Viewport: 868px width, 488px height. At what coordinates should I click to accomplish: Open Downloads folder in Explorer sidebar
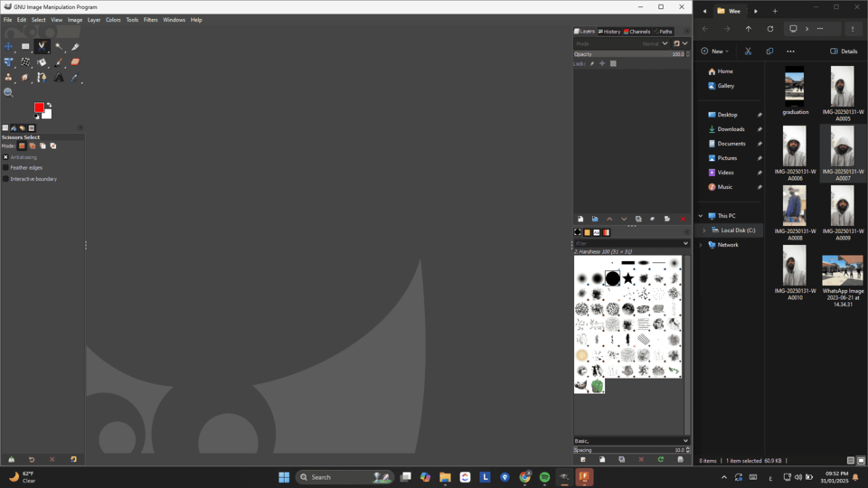tap(731, 129)
